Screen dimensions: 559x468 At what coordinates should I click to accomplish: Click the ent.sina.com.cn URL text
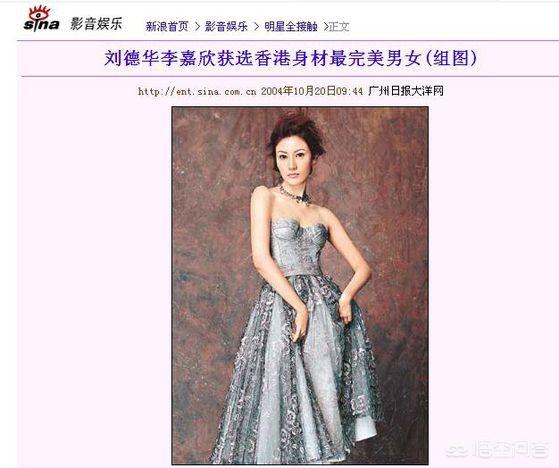point(197,92)
